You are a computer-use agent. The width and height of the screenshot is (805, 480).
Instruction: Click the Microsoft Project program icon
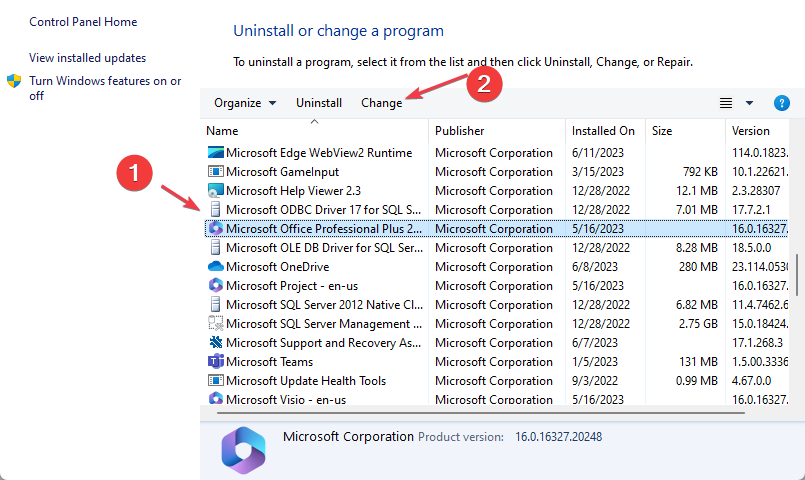[215, 286]
